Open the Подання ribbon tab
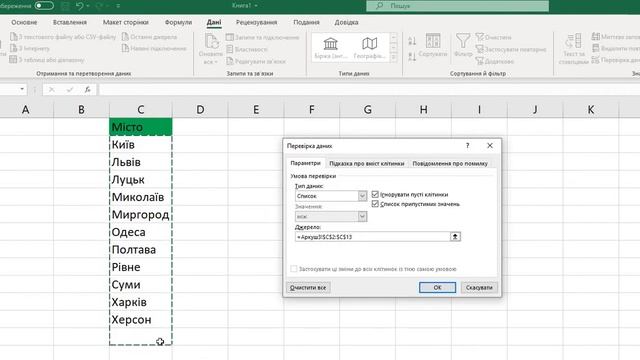Screen dimensions: 640x360 [x=306, y=22]
